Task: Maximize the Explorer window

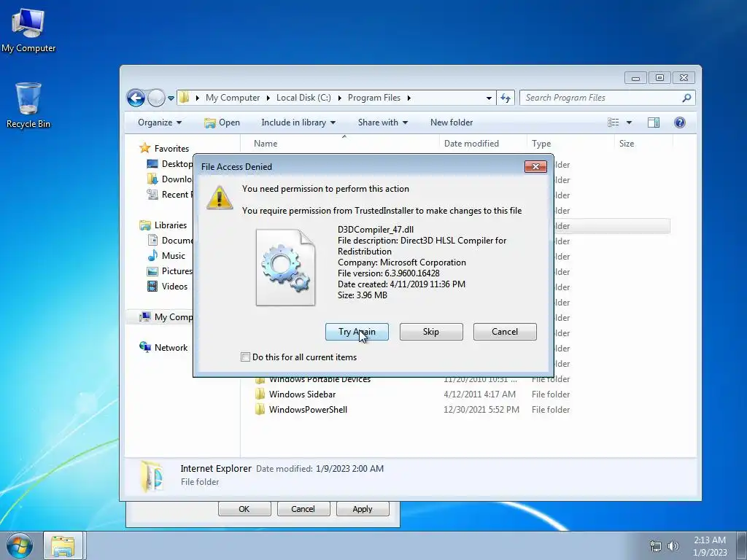Action: [x=659, y=77]
